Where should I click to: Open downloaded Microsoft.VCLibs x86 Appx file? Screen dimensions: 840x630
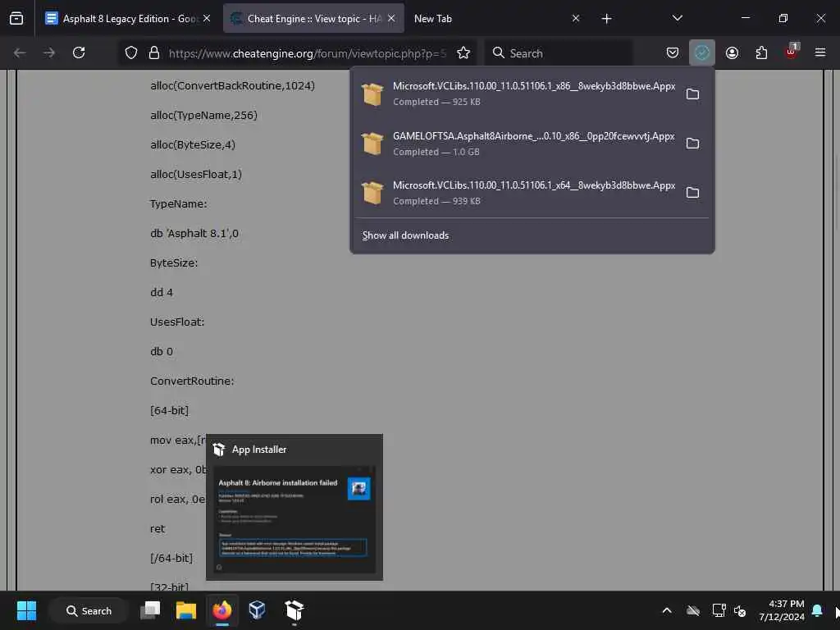click(518, 94)
